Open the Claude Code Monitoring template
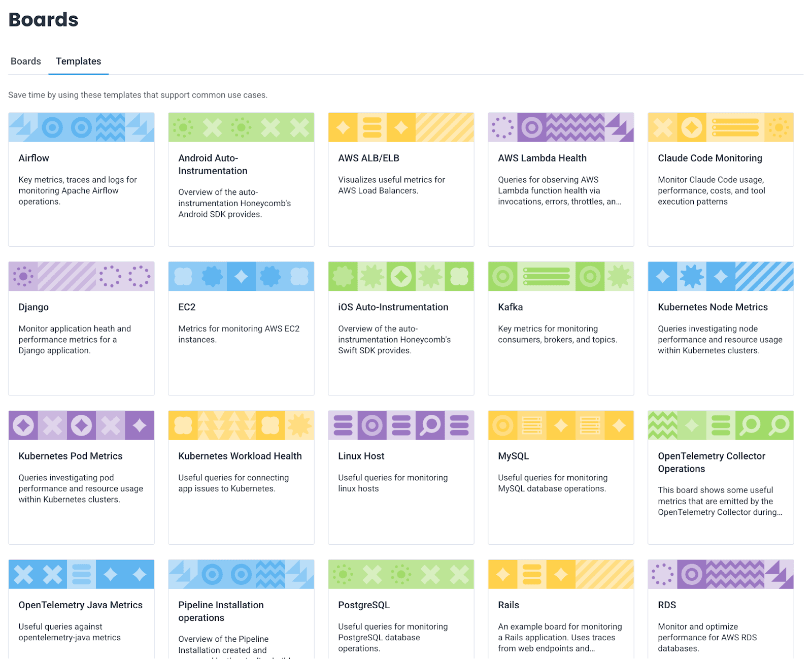 tap(709, 158)
